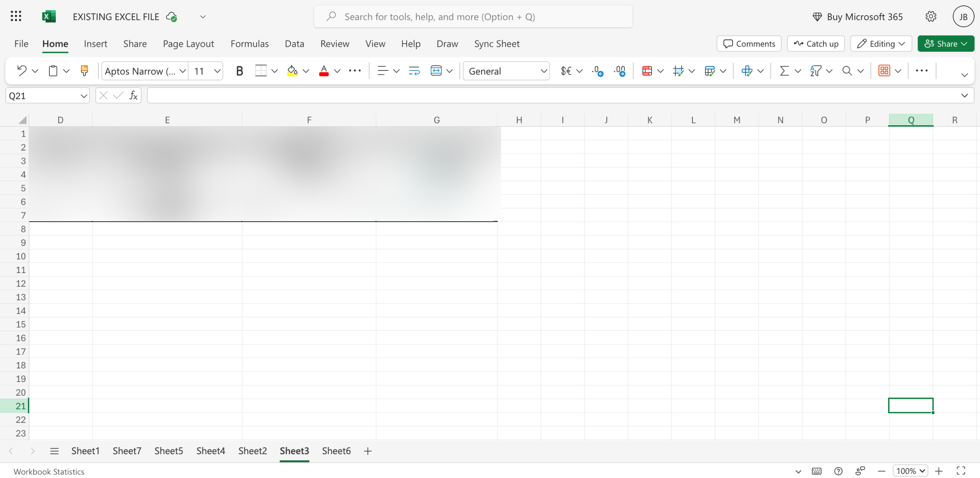This screenshot has height=478, width=980.
Task: Click the insert function fx icon
Action: pyautogui.click(x=133, y=95)
